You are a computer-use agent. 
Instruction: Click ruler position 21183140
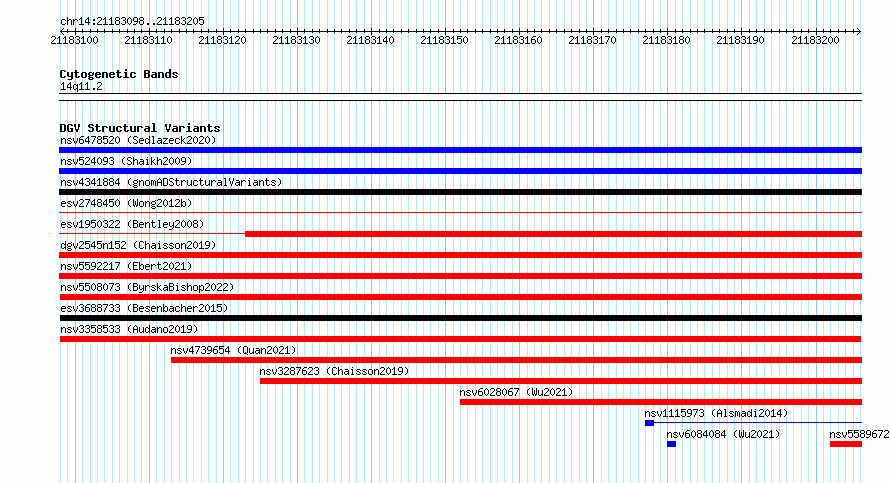click(370, 40)
